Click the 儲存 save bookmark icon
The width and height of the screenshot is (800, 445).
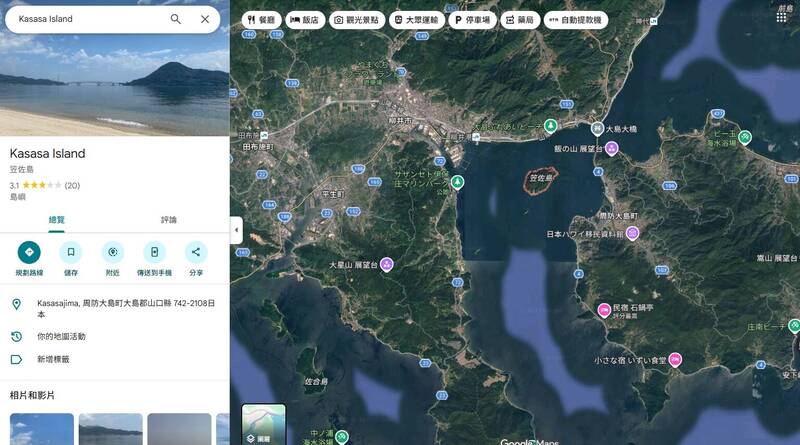point(71,252)
